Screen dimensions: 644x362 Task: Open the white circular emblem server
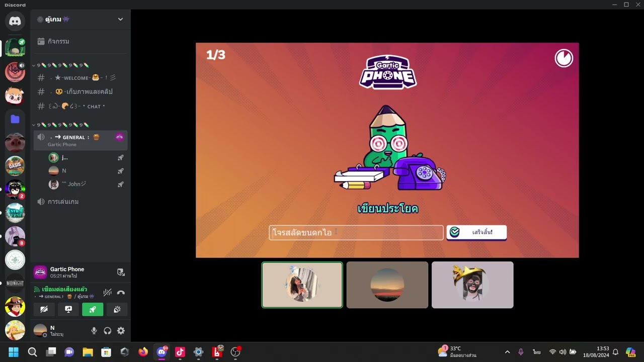[15, 260]
